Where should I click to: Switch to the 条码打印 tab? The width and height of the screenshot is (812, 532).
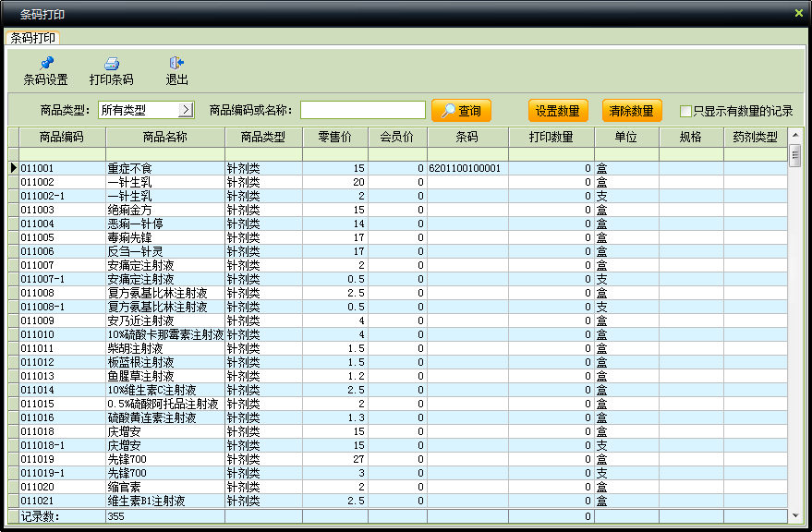coord(32,38)
